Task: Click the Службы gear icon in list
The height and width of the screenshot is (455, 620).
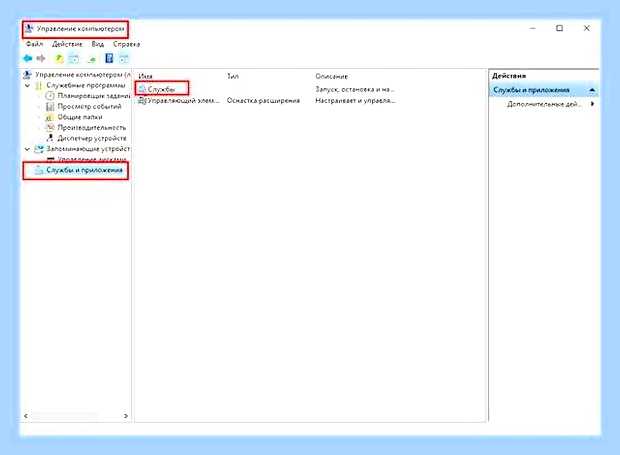Action: point(142,89)
